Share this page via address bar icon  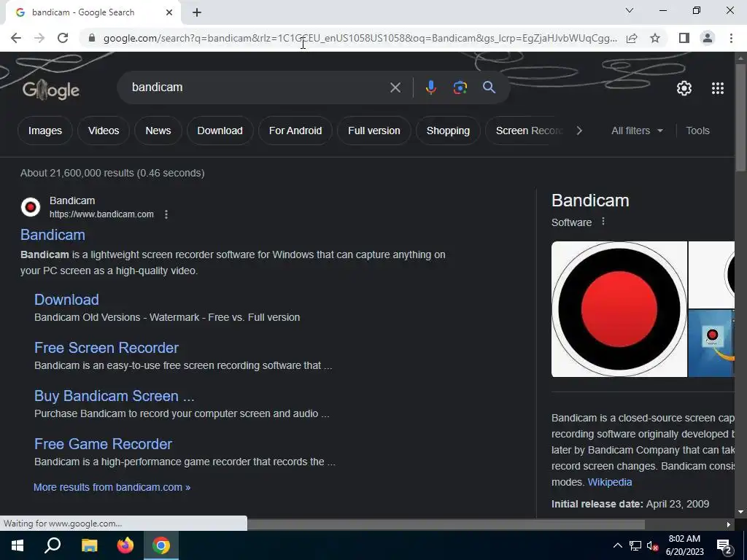pos(632,38)
